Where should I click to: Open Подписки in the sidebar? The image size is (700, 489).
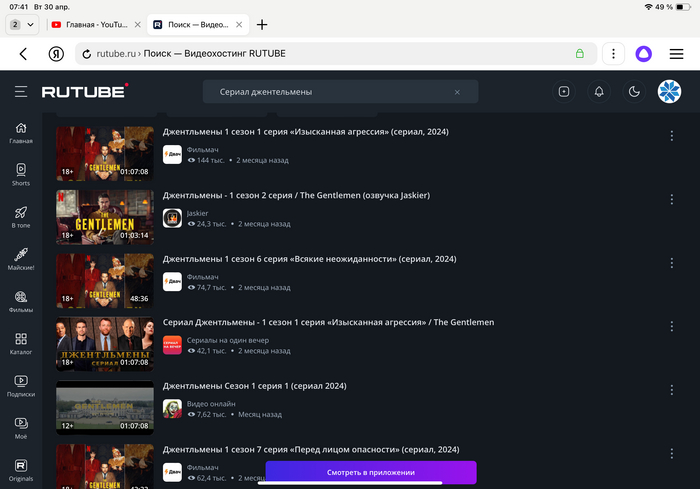coord(21,386)
